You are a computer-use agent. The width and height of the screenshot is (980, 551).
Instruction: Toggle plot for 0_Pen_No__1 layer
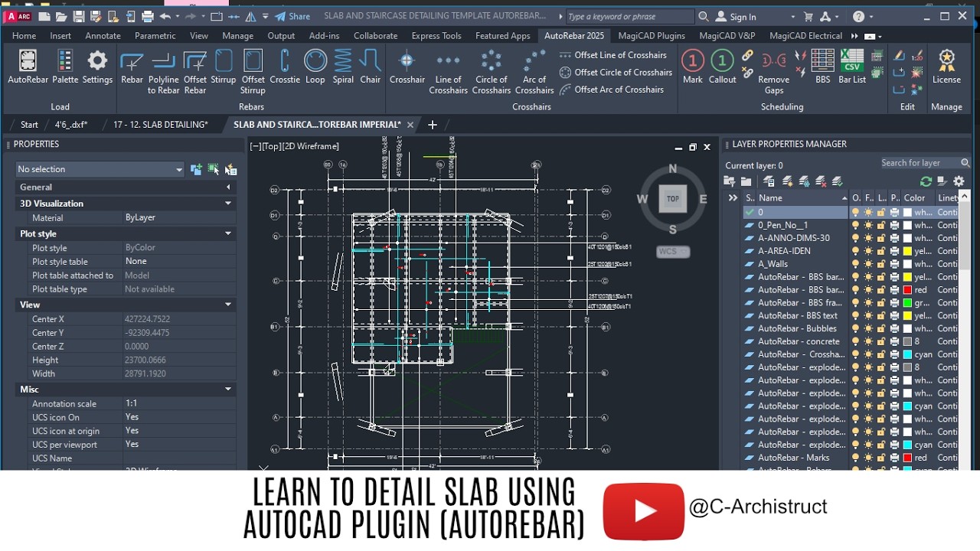pos(894,225)
